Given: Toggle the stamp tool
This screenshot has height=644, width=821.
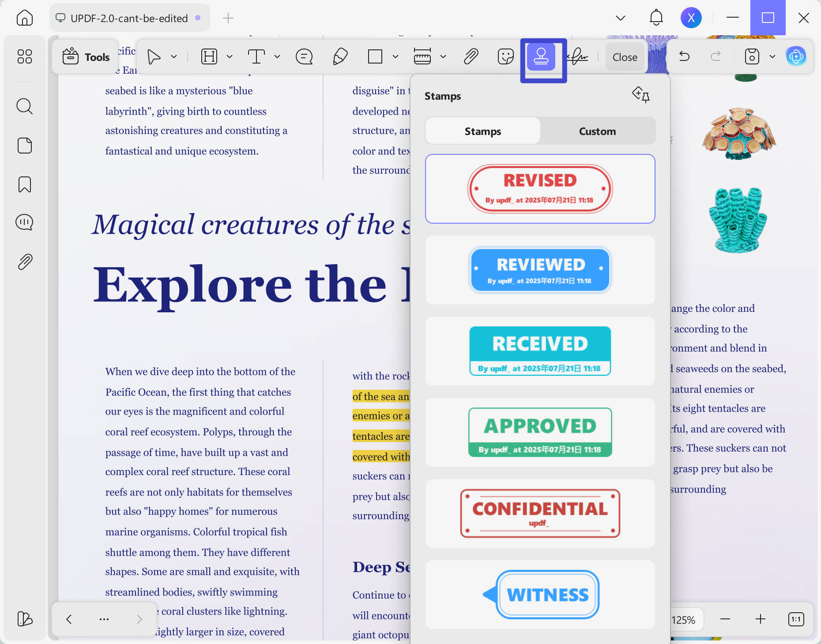Looking at the screenshot, I should point(541,57).
